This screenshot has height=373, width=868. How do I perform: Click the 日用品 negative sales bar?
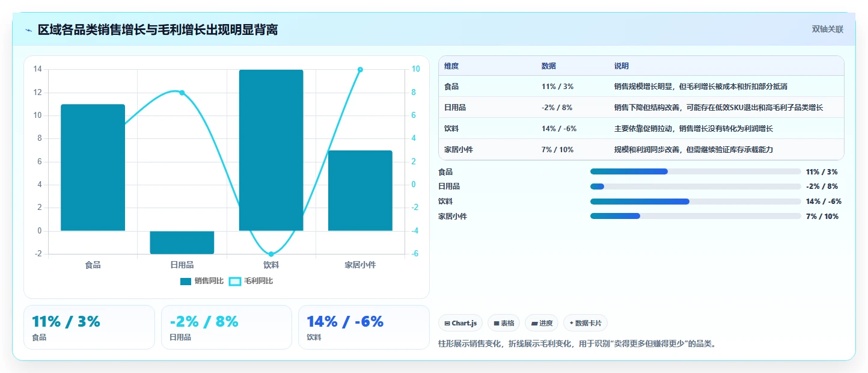click(x=182, y=242)
